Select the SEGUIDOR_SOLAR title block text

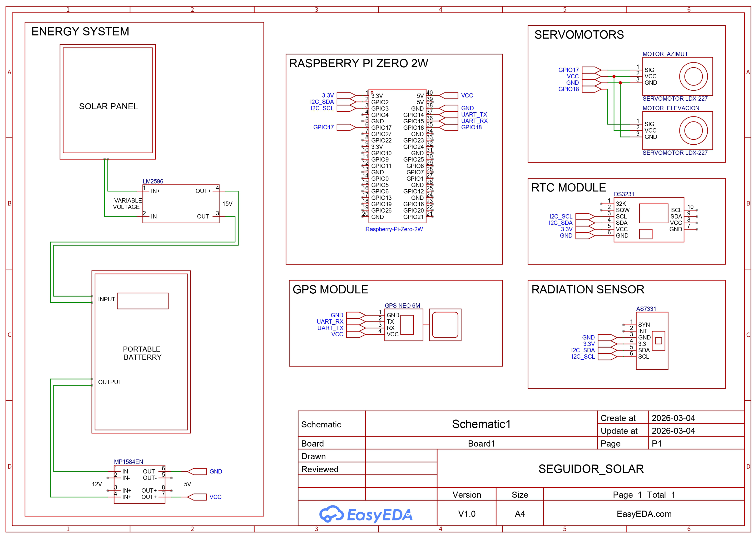point(591,469)
